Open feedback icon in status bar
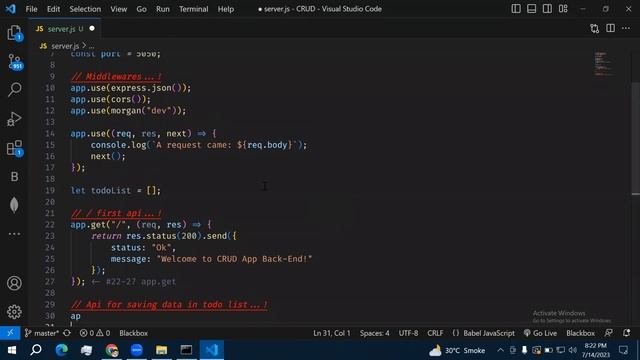This screenshot has height=360, width=640. click(x=609, y=333)
